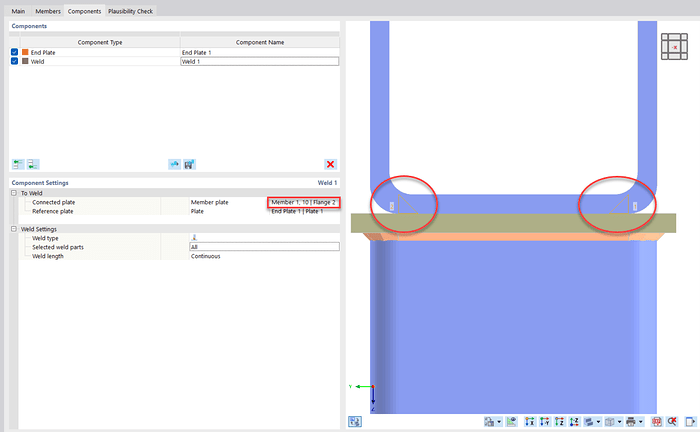This screenshot has width=700, height=432.
Task: Click the save components icon
Action: tap(189, 164)
